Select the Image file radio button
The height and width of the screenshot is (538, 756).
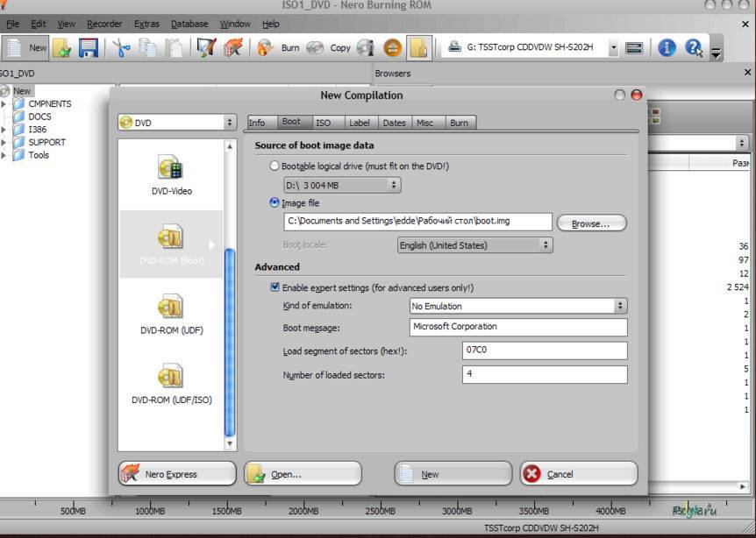[275, 202]
